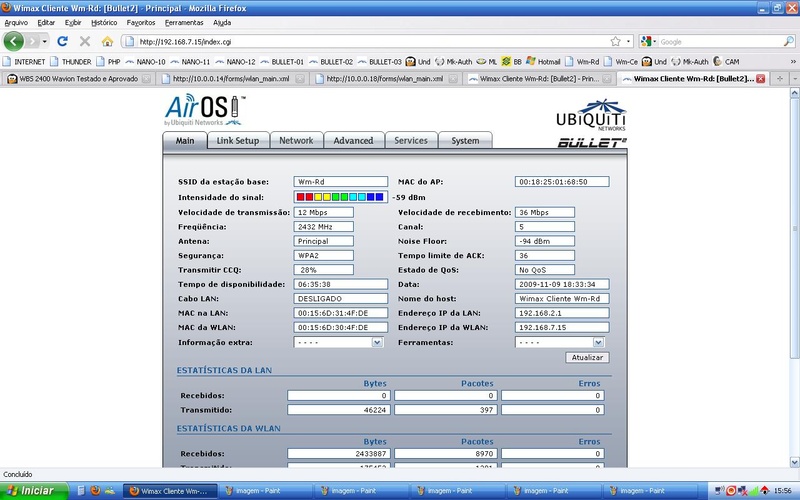800x500 pixels.
Task: Open the back history dropdown arrow
Action: point(44,41)
